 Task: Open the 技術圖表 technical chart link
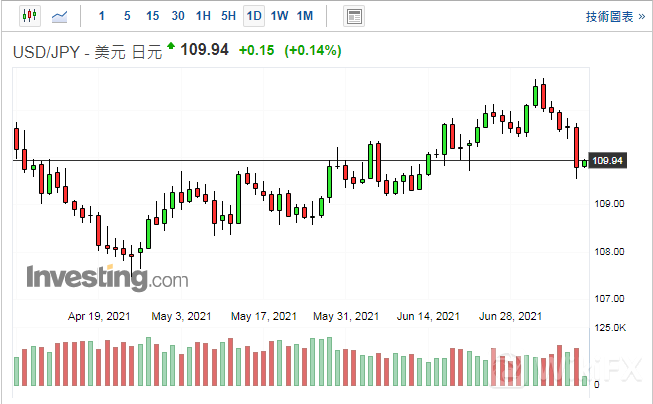click(610, 16)
